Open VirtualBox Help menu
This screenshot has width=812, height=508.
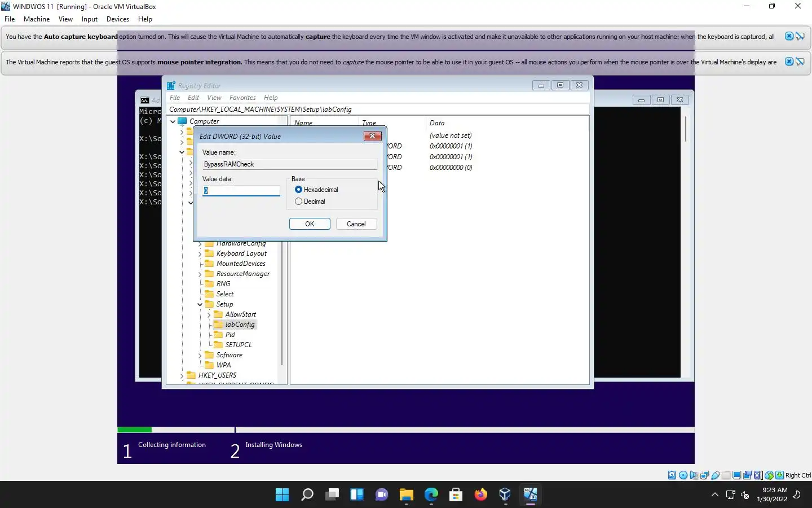[145, 19]
